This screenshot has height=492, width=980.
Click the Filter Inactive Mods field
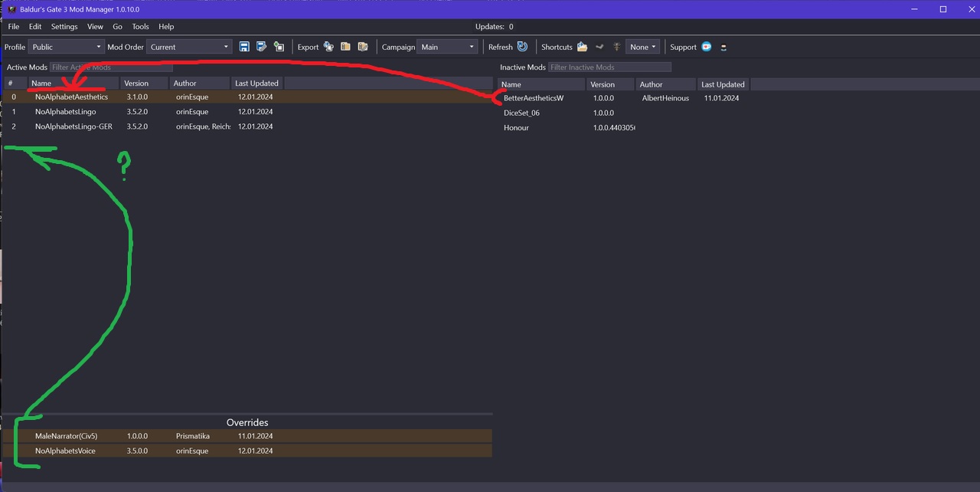[609, 67]
